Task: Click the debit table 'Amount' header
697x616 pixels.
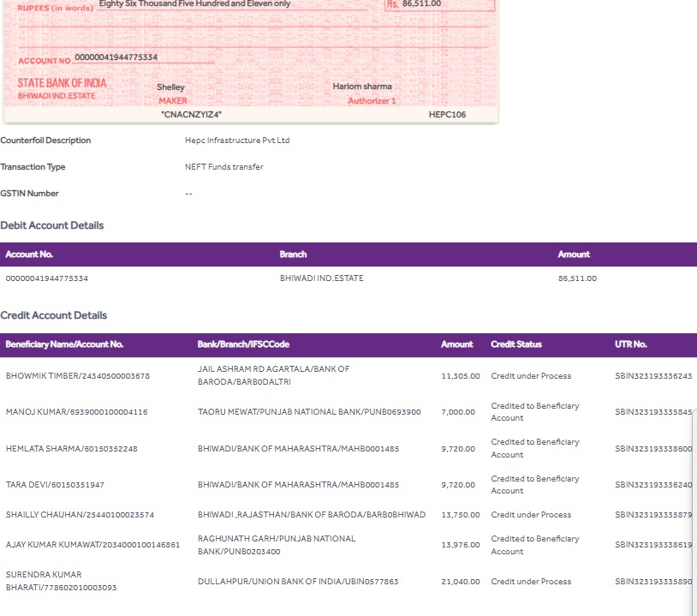Action: 574,254
